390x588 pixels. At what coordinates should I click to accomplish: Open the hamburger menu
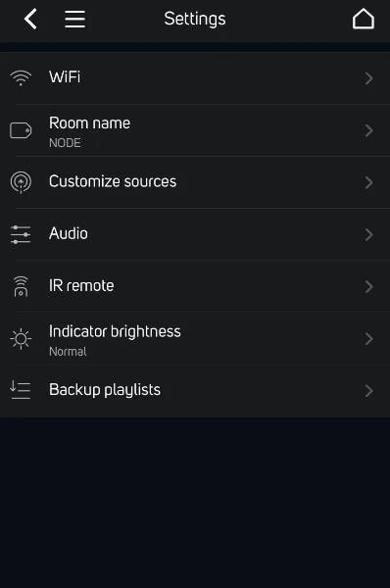click(75, 19)
